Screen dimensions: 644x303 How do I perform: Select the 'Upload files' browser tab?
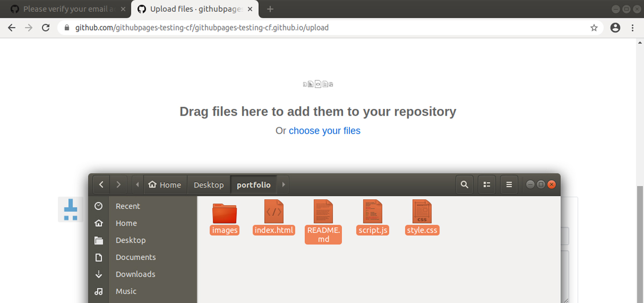[x=195, y=9]
